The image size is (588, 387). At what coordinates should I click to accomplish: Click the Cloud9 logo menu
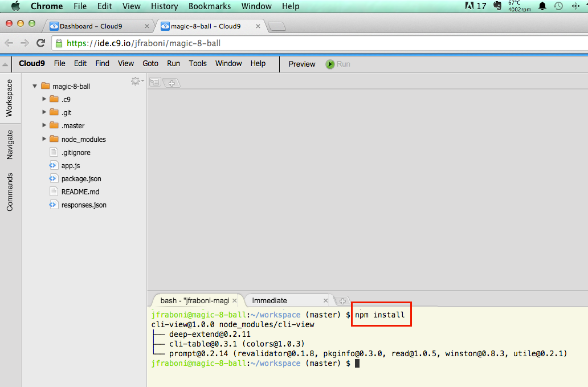tap(32, 63)
